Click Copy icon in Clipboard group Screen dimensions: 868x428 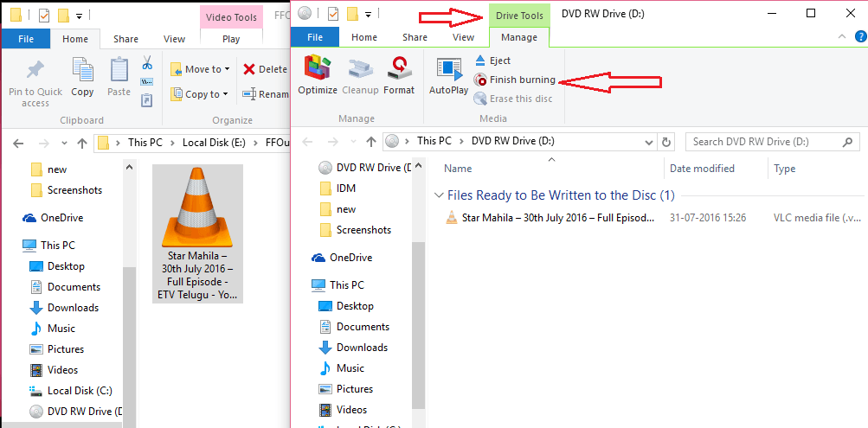(82, 78)
